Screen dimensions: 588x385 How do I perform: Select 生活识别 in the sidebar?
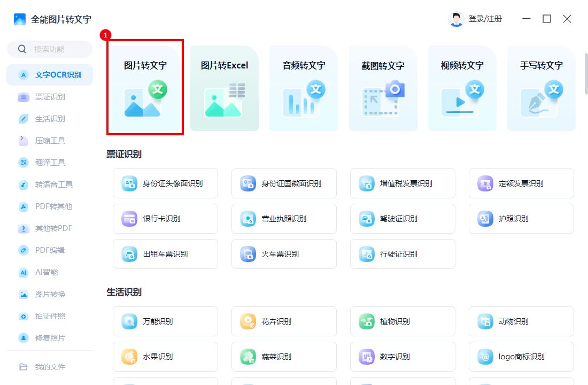[x=50, y=119]
